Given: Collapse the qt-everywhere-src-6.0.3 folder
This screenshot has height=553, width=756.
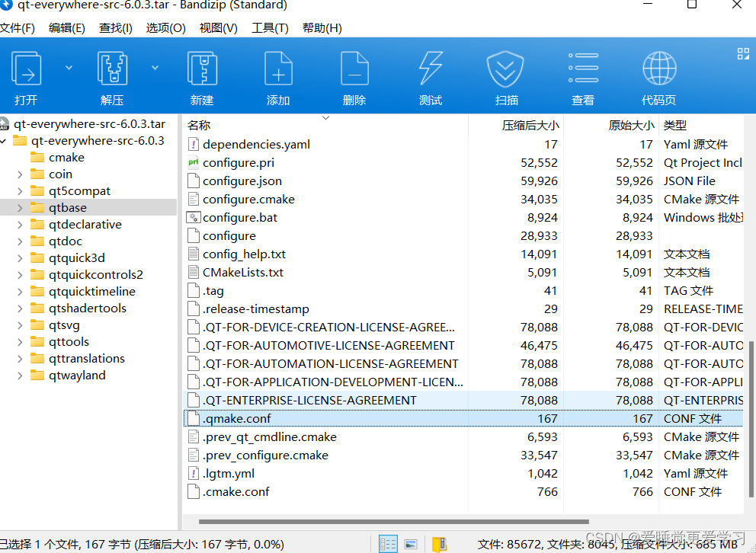Looking at the screenshot, I should point(4,141).
